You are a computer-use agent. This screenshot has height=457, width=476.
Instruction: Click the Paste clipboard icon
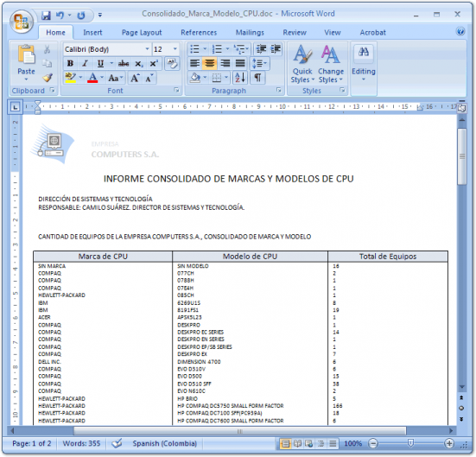point(27,55)
